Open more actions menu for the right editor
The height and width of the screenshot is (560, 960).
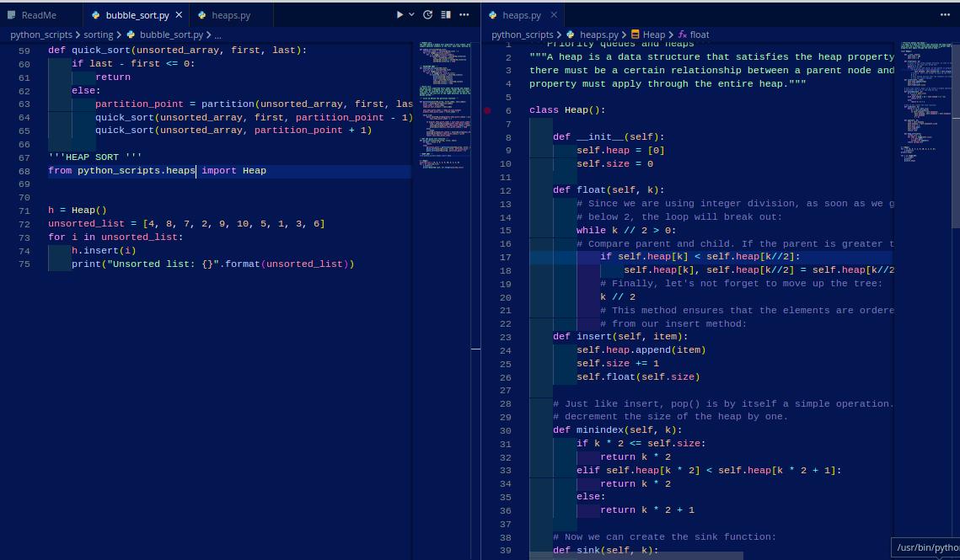click(946, 14)
